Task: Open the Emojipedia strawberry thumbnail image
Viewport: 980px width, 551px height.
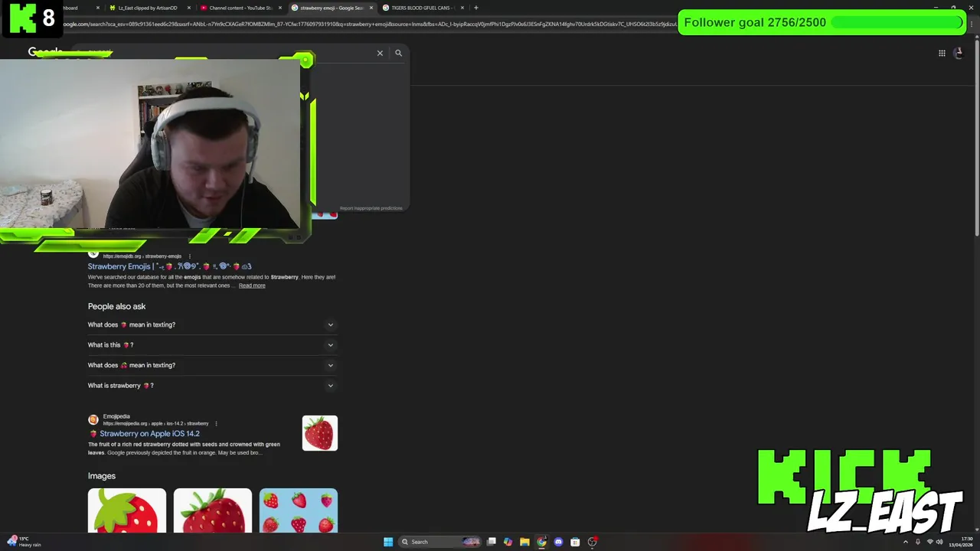Action: [319, 433]
